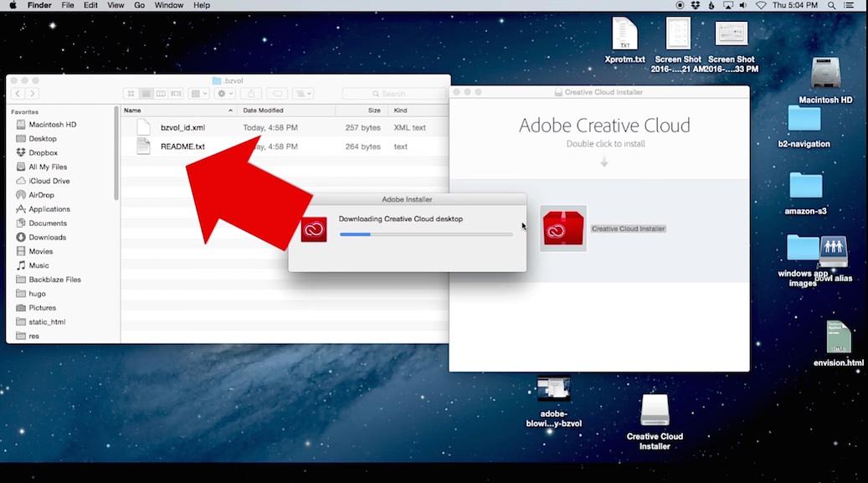Viewport: 868px width, 483px height.
Task: Click the Dropbox menu bar icon
Action: click(x=696, y=5)
